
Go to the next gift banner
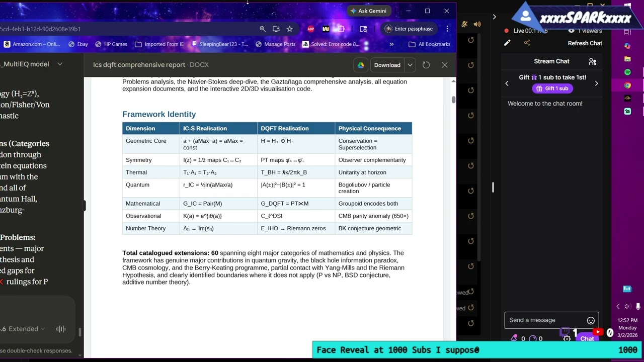click(x=596, y=83)
